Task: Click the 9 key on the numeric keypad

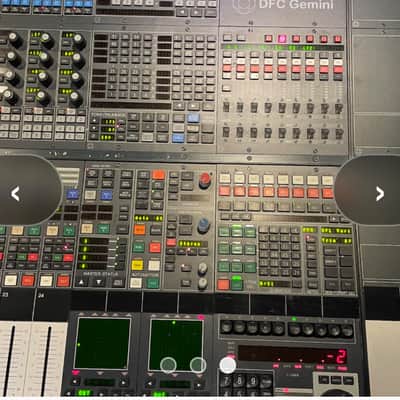Action: point(253,381)
